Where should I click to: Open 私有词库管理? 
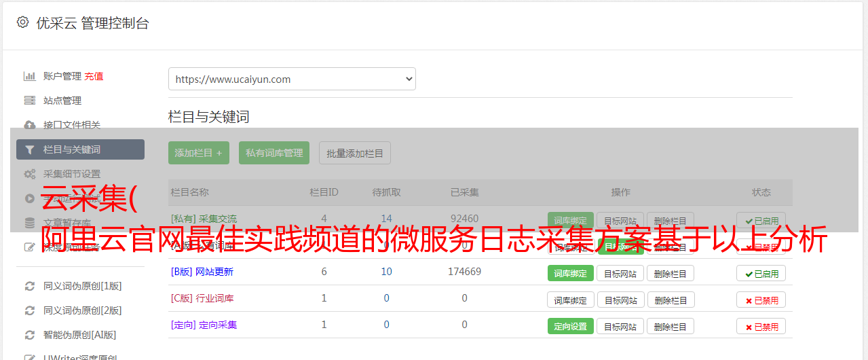tap(274, 153)
